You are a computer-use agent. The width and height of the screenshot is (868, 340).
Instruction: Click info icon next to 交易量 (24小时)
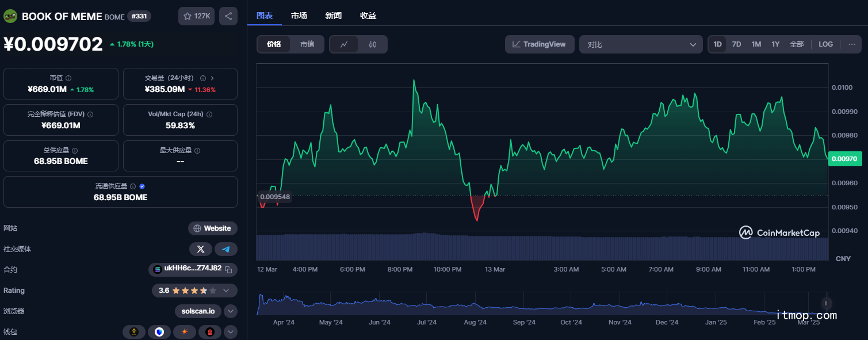coord(202,78)
